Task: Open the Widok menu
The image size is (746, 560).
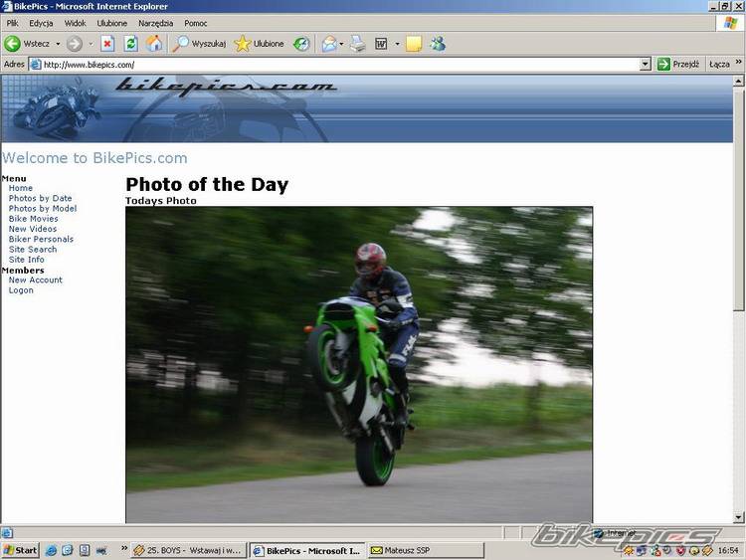Action: point(75,23)
